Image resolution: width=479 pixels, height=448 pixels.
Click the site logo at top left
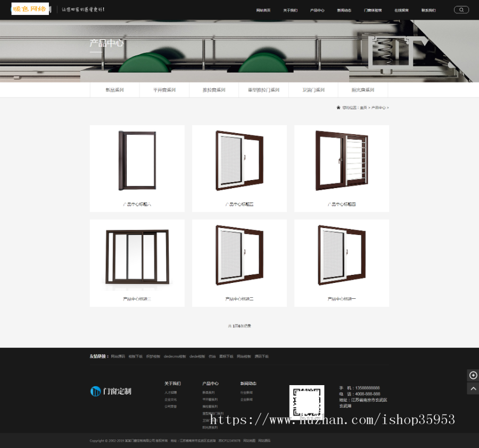pos(30,9)
